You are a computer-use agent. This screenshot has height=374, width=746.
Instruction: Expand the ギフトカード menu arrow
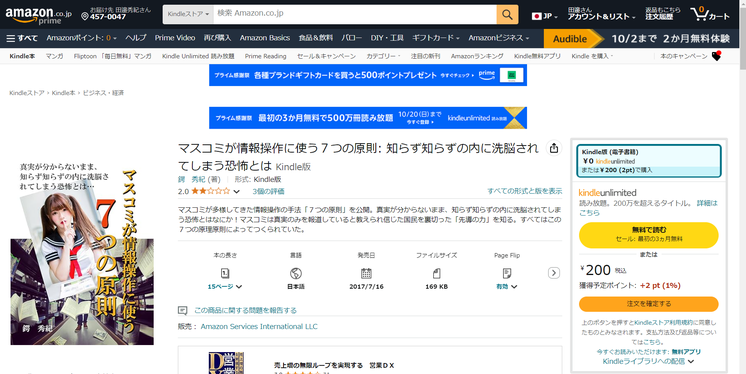457,39
